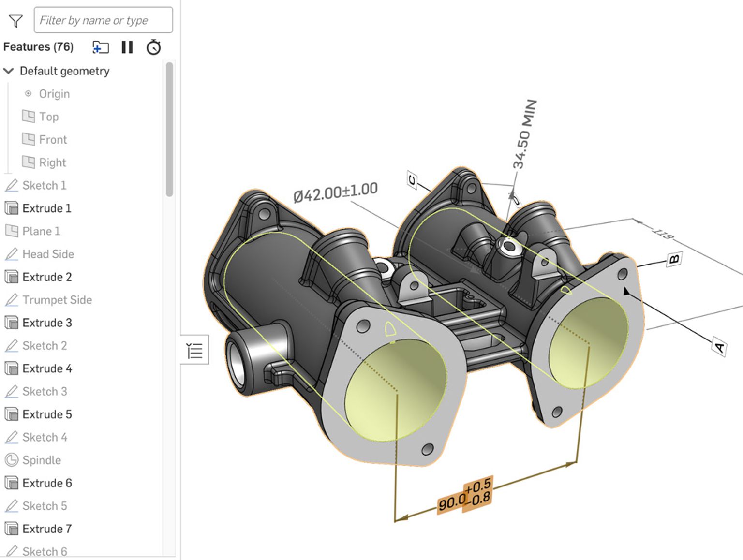
Task: Click the 90.0 dimension label
Action: pos(452,503)
